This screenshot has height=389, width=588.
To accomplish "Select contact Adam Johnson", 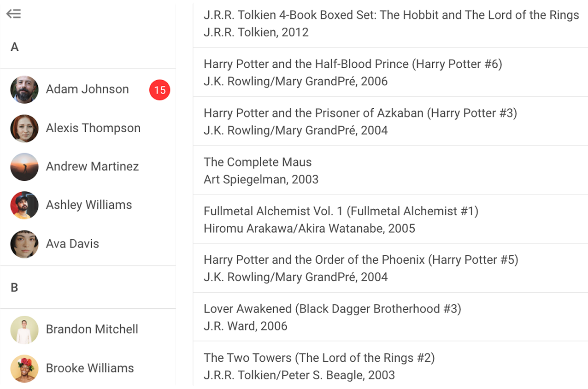I will click(x=87, y=89).
